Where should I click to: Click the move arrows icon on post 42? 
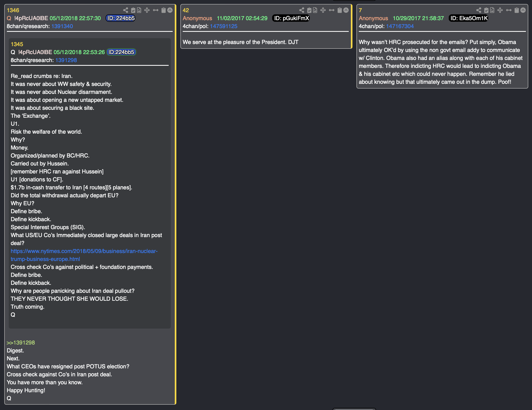323,10
